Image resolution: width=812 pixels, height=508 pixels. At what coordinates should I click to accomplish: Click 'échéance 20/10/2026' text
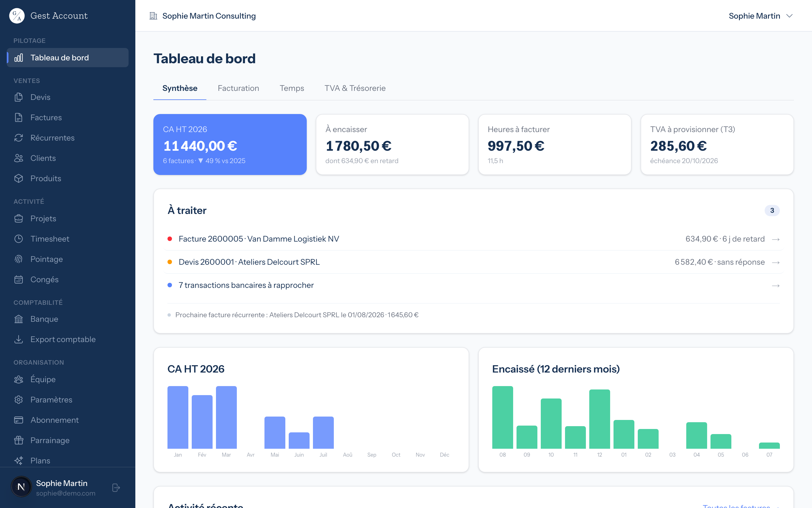684,161
